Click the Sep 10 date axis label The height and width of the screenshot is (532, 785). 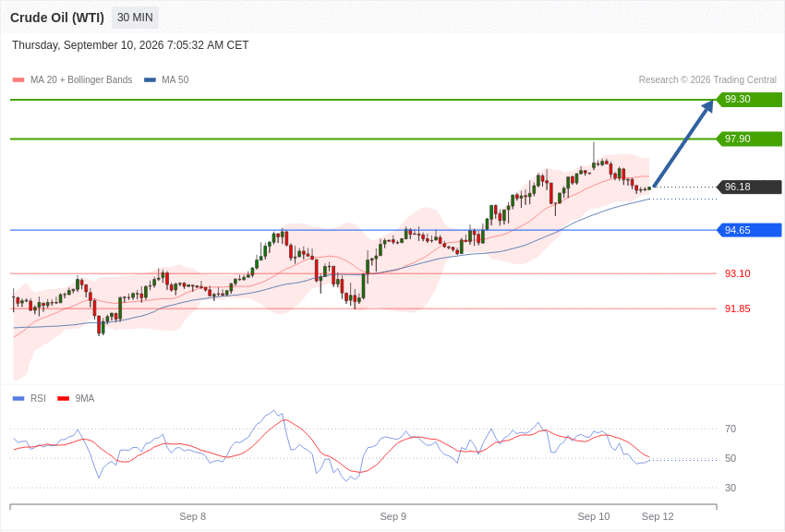click(594, 516)
